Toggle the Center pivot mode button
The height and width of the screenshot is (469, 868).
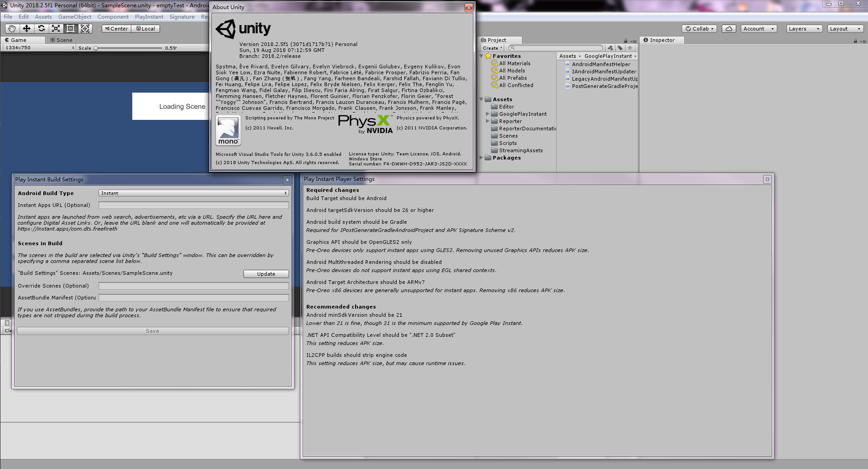click(x=116, y=29)
